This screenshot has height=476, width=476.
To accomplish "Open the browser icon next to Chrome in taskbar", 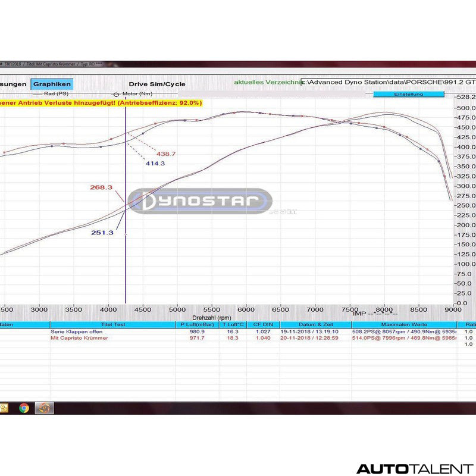I will pos(44,408).
